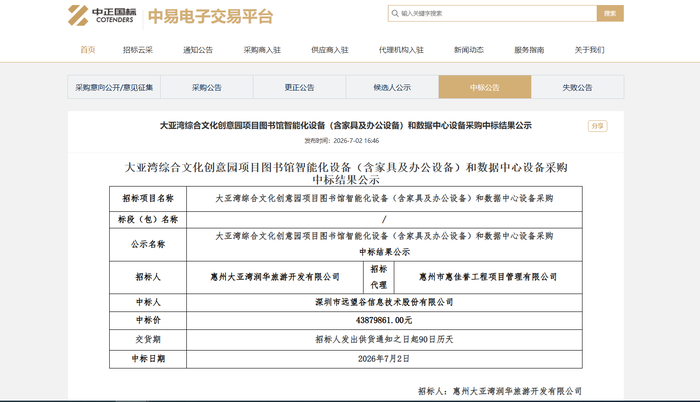Viewport: 700px width, 402px height.
Task: Open the 通知公告 menu item
Action: click(198, 50)
